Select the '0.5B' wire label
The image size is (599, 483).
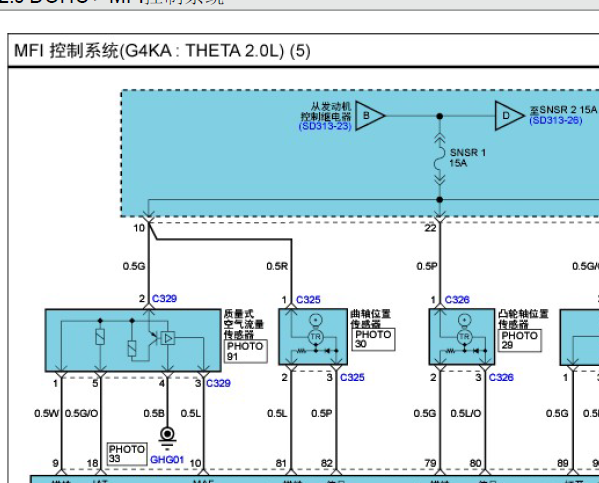(154, 413)
